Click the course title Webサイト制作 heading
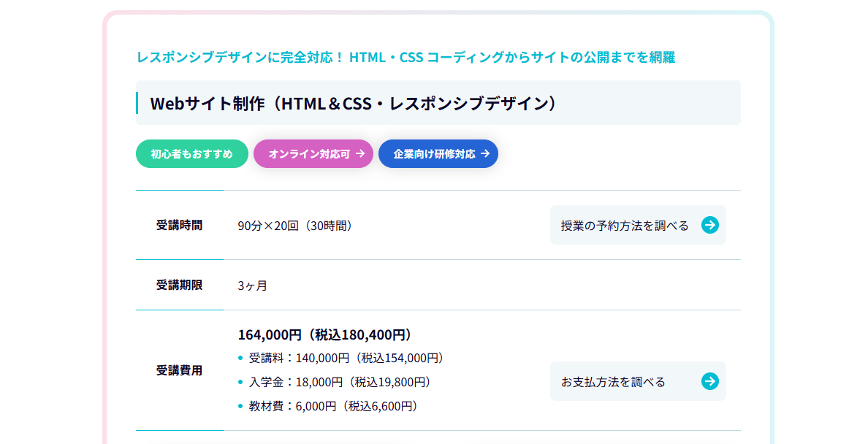The image size is (868, 444). tap(353, 103)
